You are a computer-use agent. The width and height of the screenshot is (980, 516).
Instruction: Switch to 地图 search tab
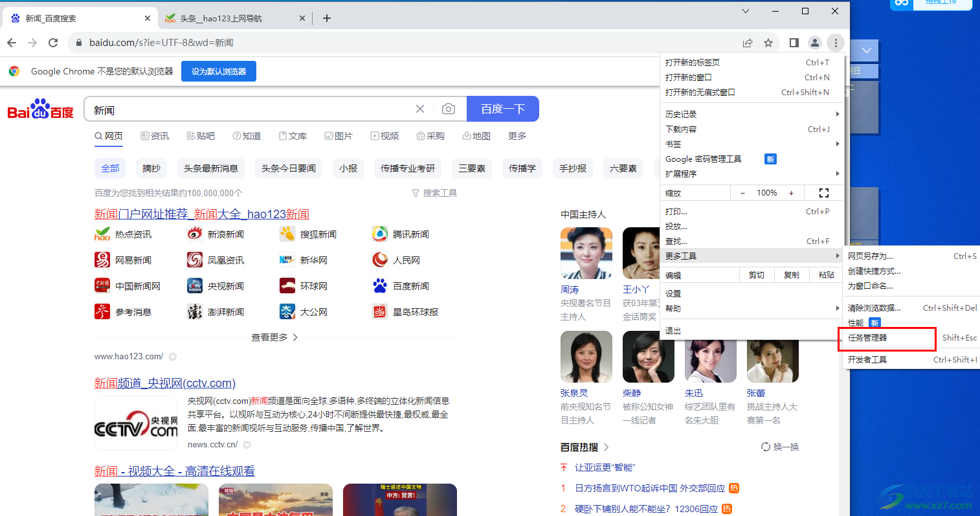point(476,136)
